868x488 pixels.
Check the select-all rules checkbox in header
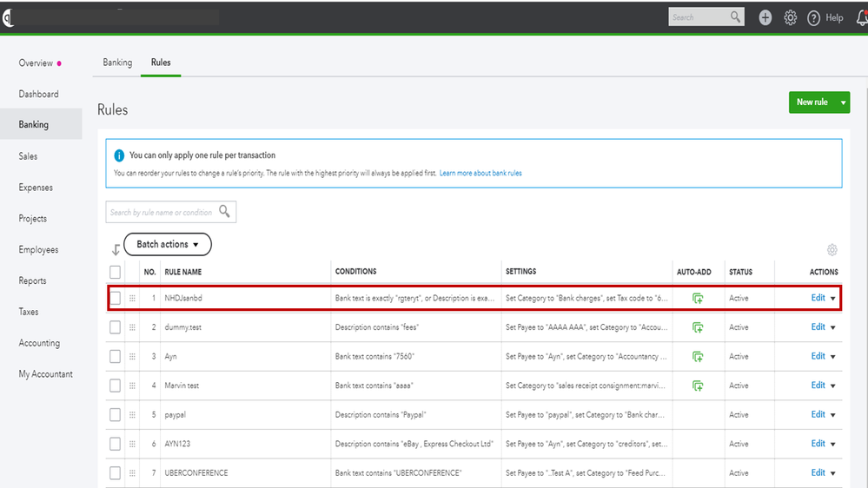click(115, 272)
